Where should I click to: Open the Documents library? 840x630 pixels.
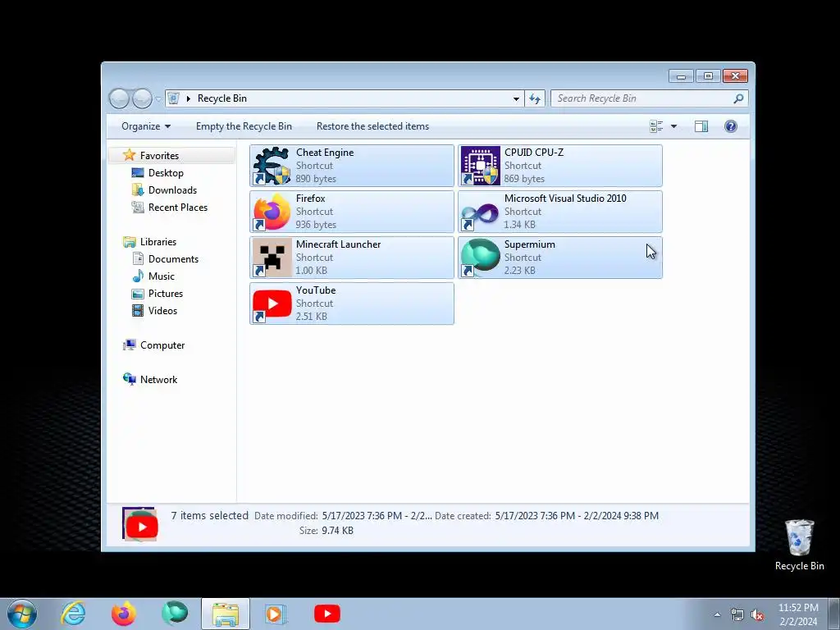[173, 258]
